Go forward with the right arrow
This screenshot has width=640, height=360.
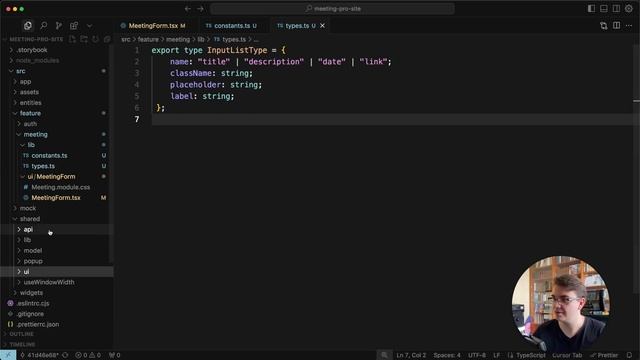[x=200, y=9]
